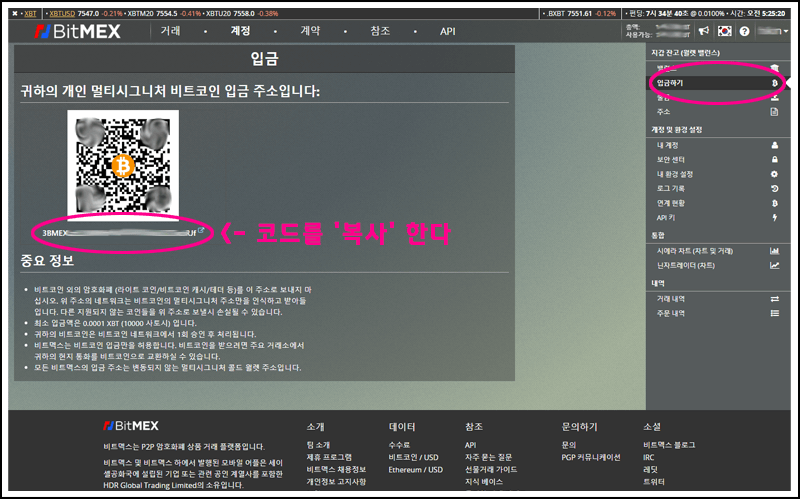800x499 pixels.
Task: Open the 계정 menu
Action: pyautogui.click(x=240, y=31)
